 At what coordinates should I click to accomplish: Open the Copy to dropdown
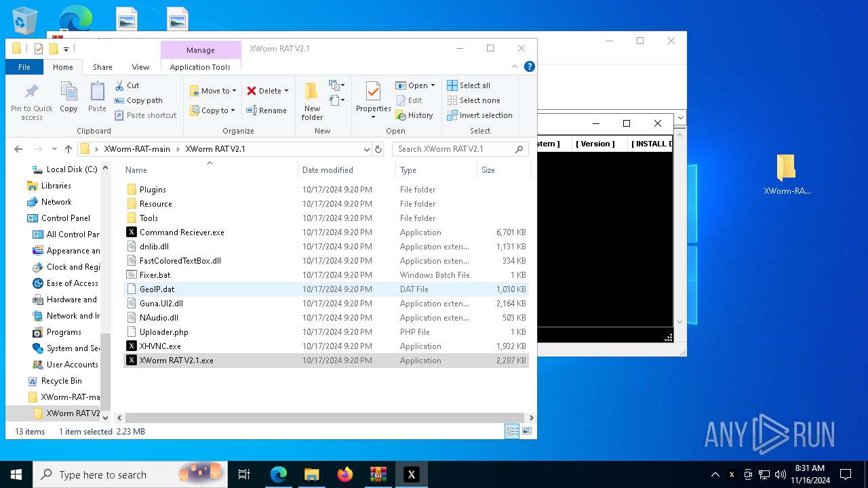pos(212,110)
